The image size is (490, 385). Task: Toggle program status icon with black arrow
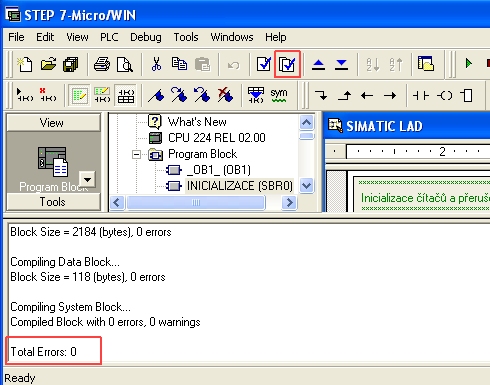click(25, 95)
